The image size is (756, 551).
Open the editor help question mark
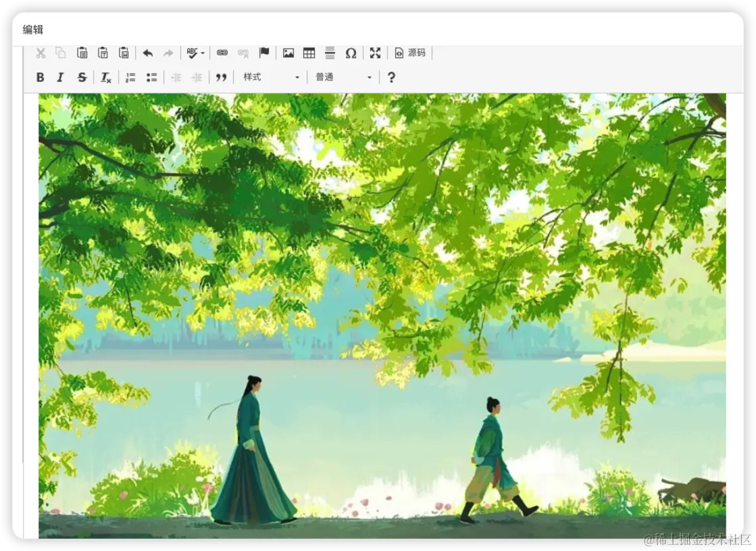point(391,77)
